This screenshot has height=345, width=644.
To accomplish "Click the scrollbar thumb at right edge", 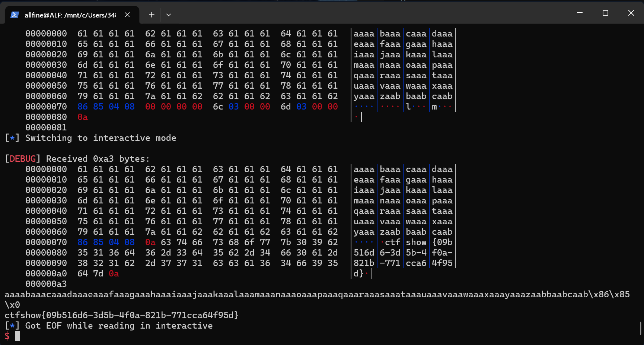I will (x=640, y=329).
